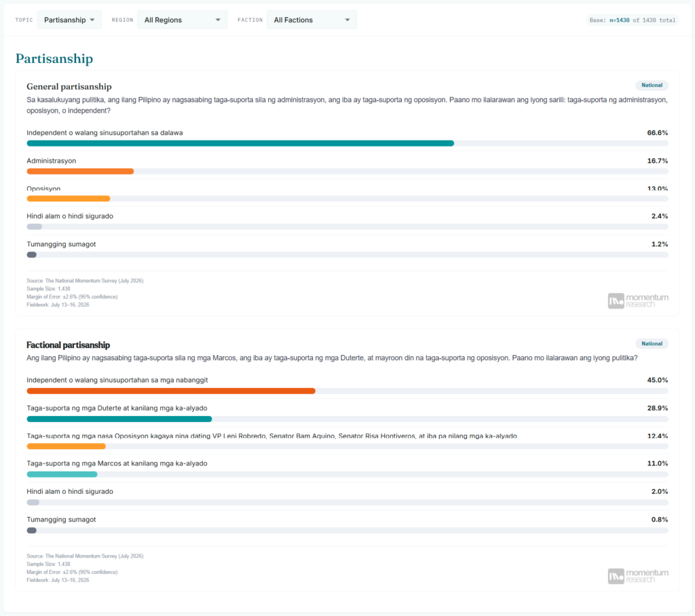Select the teal Independent 66.6% bar
This screenshot has width=695, height=616.
[x=240, y=143]
